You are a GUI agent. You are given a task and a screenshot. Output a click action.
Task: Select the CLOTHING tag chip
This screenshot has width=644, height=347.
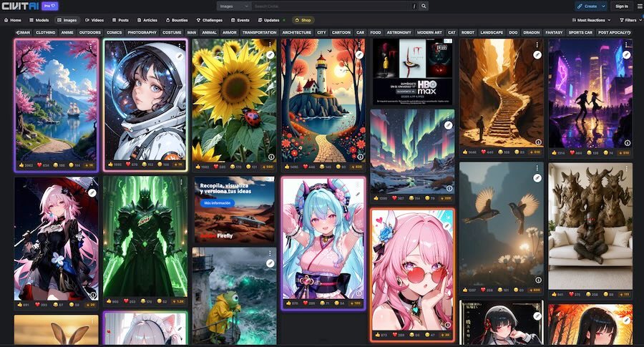45,32
